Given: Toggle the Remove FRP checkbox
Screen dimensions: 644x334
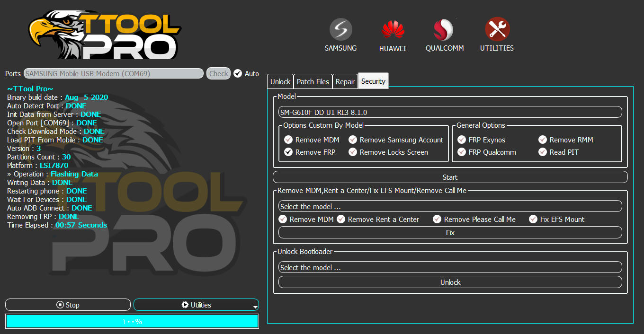Looking at the screenshot, I should (x=288, y=152).
